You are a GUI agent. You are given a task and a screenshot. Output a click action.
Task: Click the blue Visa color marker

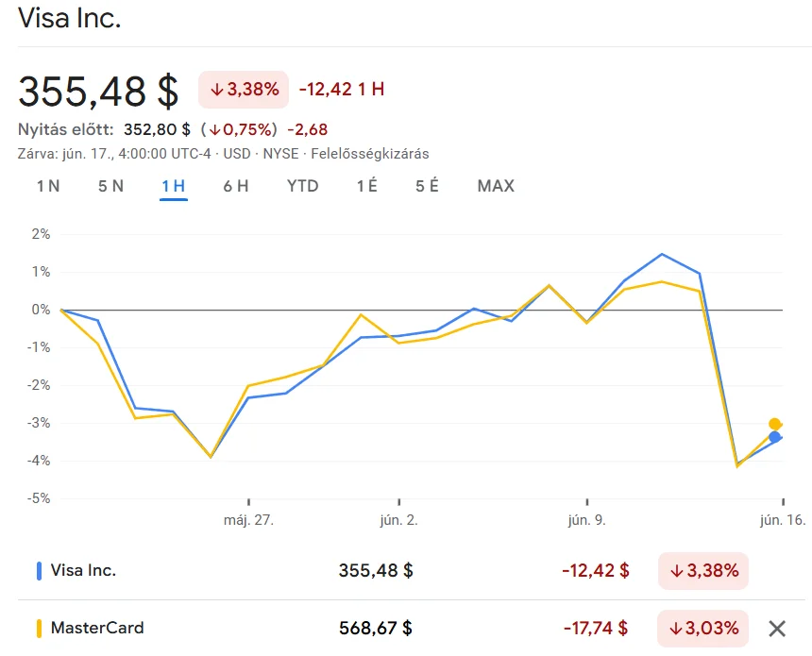tap(39, 570)
